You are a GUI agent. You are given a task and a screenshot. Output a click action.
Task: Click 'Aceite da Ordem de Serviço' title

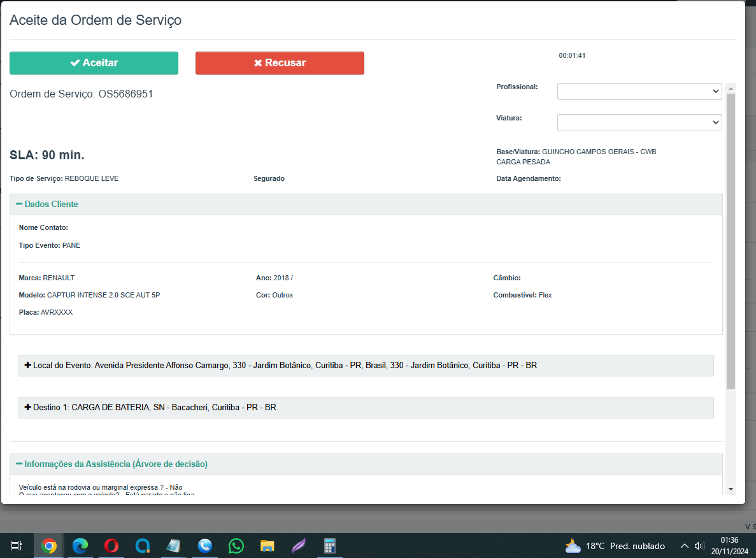pyautogui.click(x=96, y=20)
